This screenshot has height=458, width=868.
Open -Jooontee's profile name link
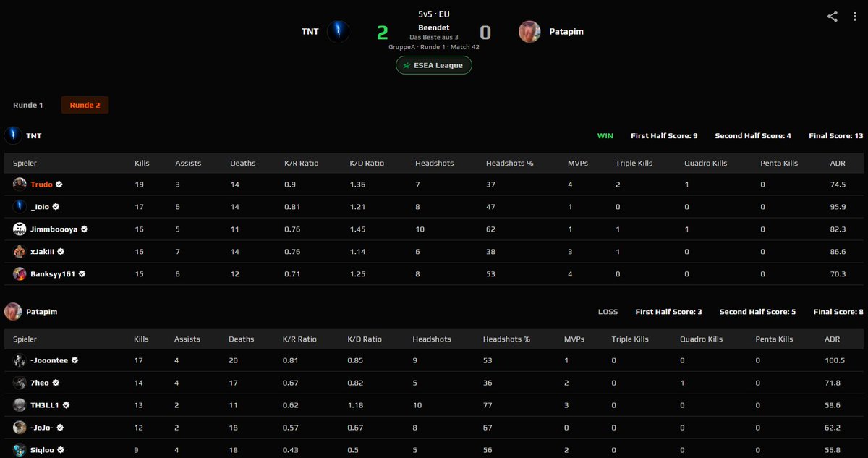(x=49, y=360)
